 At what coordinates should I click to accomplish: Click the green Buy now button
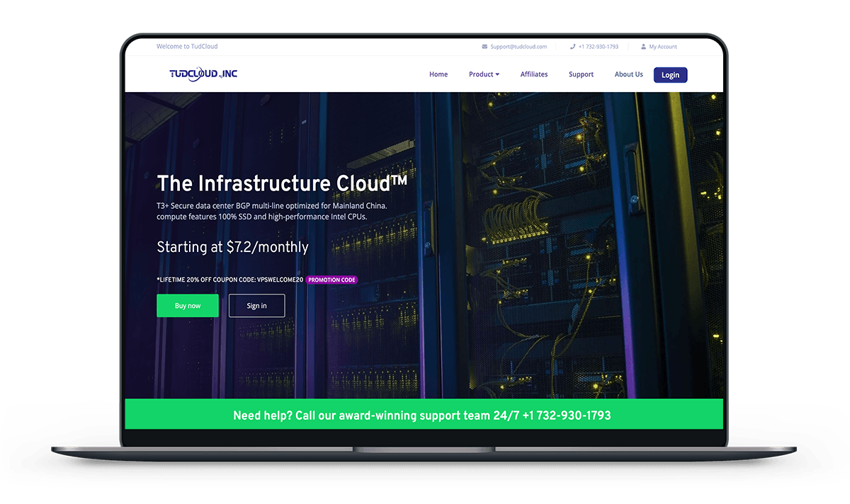188,306
